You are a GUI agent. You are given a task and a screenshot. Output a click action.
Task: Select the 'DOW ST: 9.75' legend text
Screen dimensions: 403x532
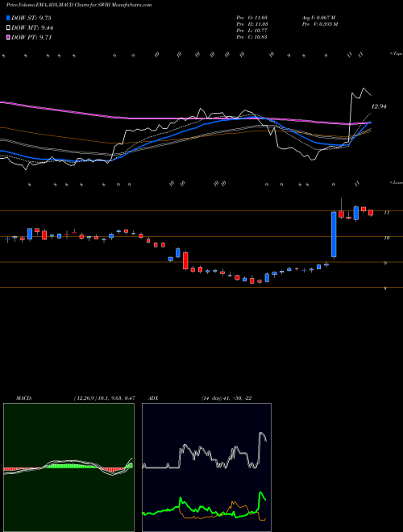tap(31, 18)
